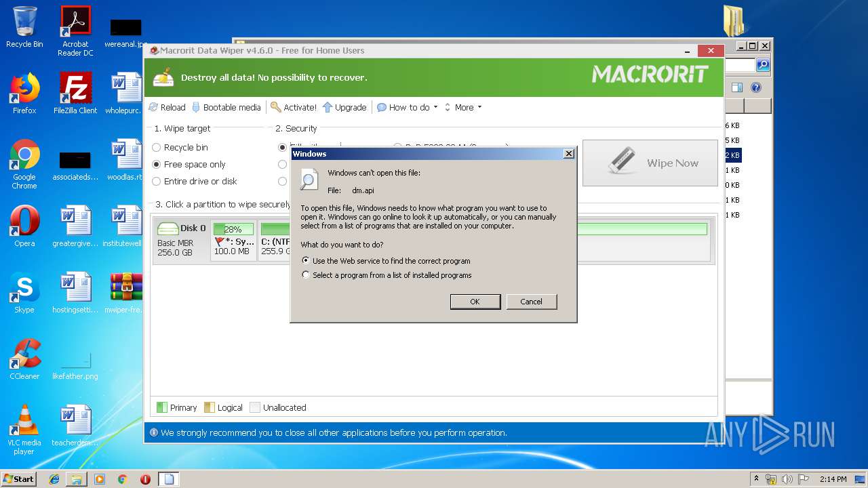Open Acrobat Reader DC desktop icon
The image size is (868, 488).
[75, 30]
